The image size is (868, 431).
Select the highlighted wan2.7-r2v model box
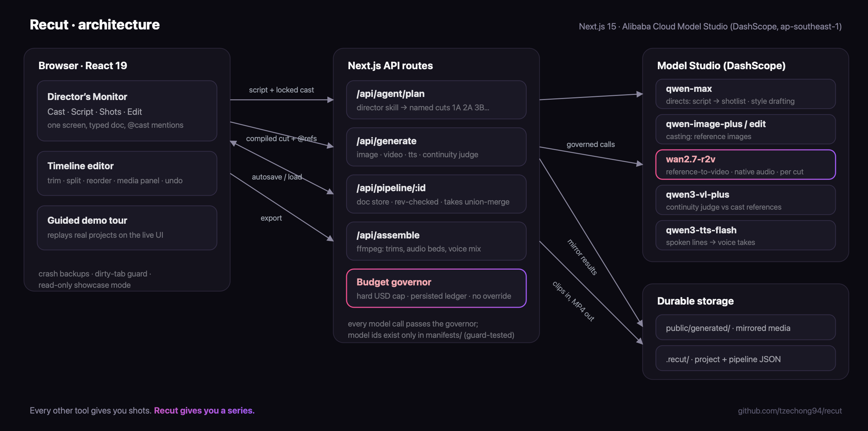pos(745,164)
